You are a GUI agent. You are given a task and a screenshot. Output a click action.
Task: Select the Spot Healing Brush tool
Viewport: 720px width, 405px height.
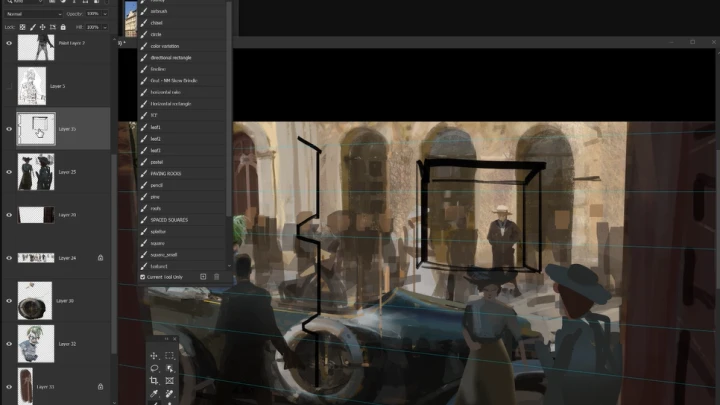click(169, 394)
